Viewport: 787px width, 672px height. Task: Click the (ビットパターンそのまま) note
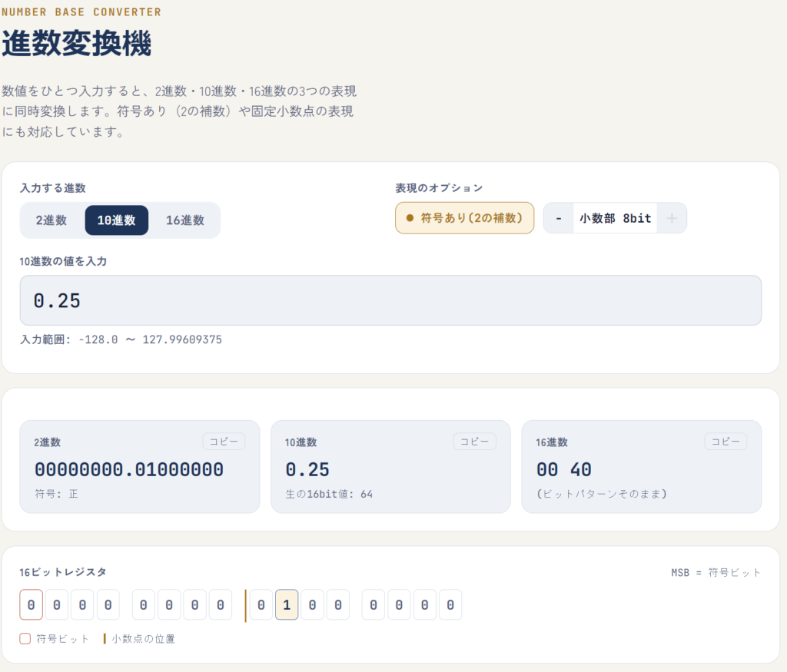[x=601, y=494]
